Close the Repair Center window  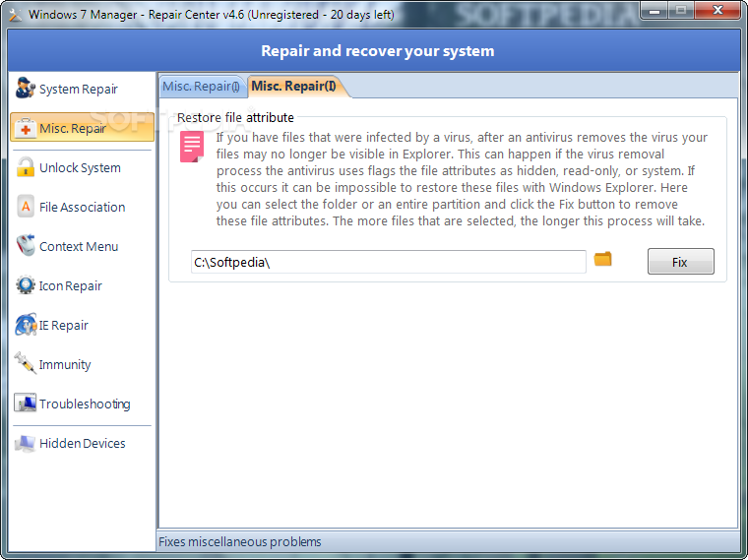pyautogui.click(x=717, y=11)
